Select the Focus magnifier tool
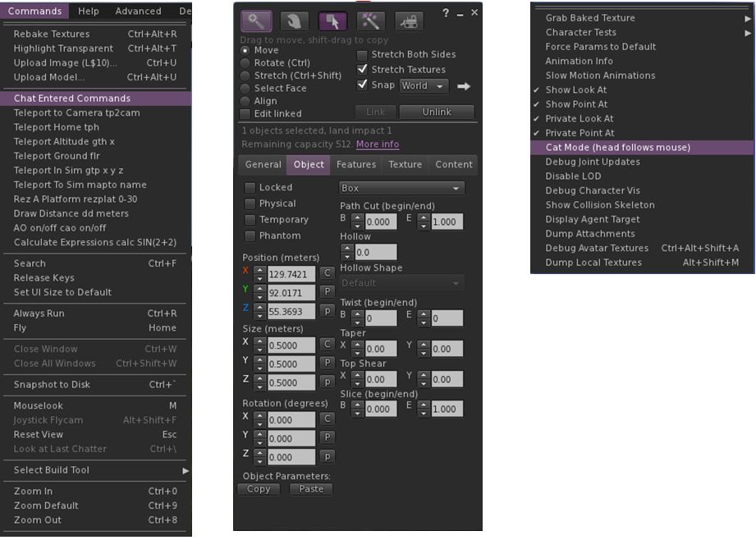756x540 pixels. point(256,21)
